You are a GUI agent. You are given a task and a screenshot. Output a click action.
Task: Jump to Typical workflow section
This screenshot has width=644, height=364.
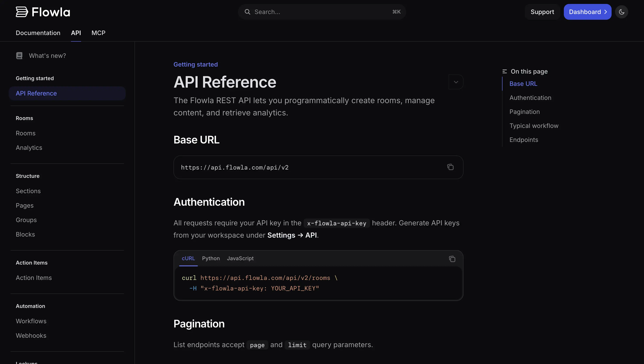coord(534,126)
